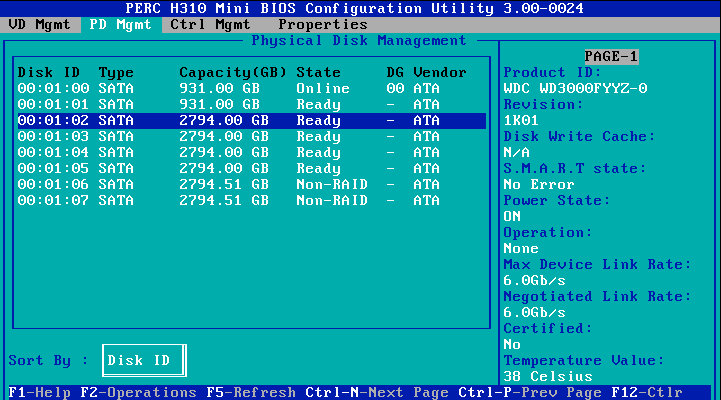Select the PD Mgmt tab
This screenshot has width=721, height=400.
120,24
